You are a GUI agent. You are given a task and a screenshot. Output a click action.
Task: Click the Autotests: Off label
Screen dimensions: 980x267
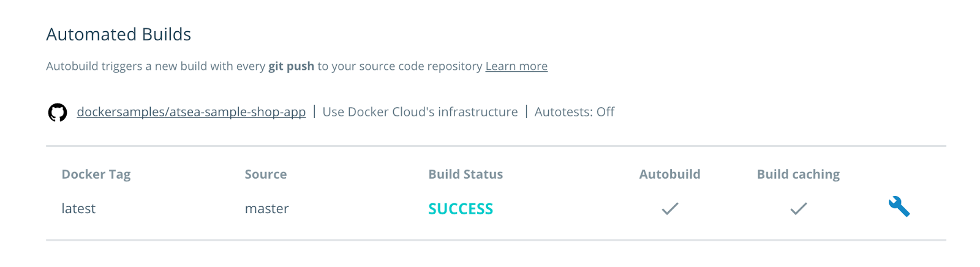pyautogui.click(x=575, y=112)
